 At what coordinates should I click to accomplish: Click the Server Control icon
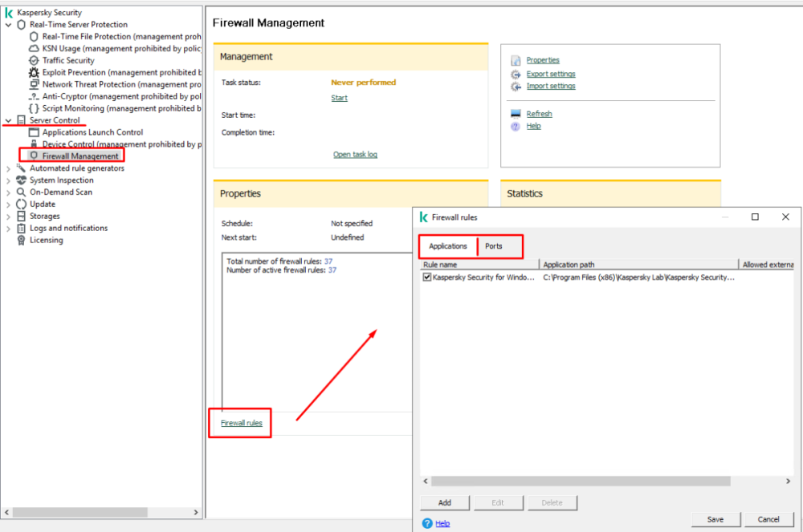click(x=21, y=120)
